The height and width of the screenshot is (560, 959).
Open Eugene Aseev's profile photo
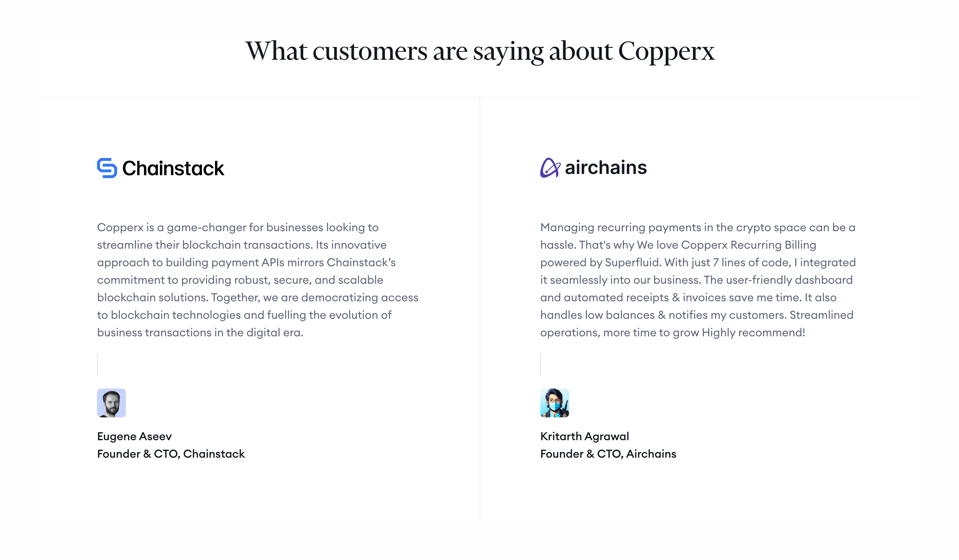click(111, 403)
